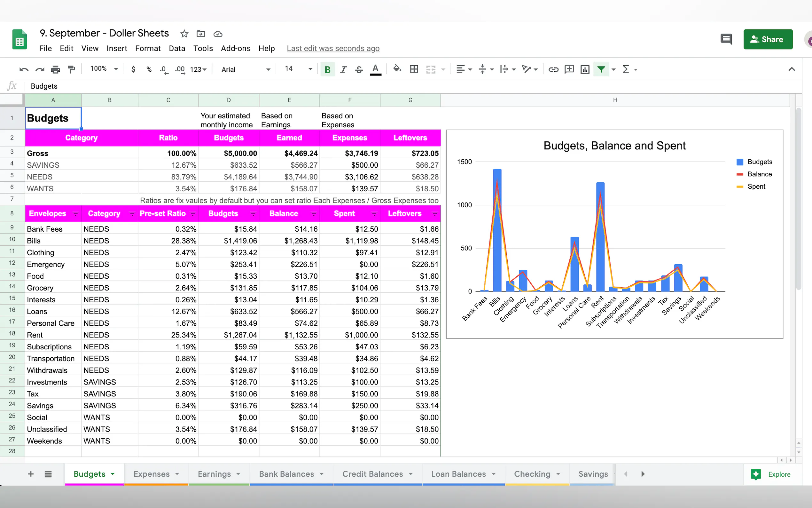Select column H header
This screenshot has height=508, width=812.
[615, 100]
